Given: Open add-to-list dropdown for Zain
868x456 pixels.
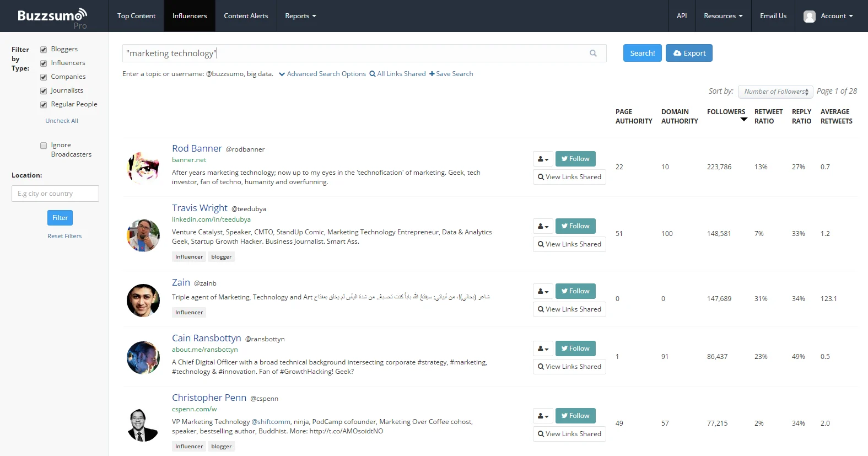Looking at the screenshot, I should click(543, 291).
